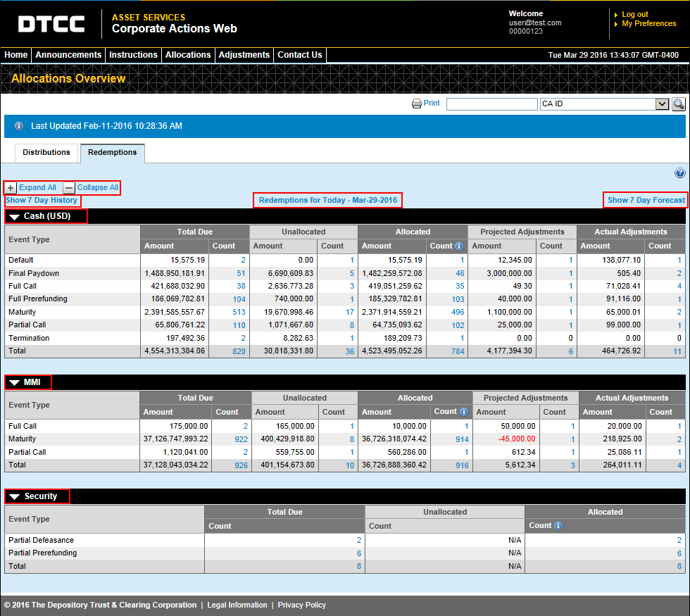This screenshot has height=616, width=690.
Task: Click the info icon beside Last Updated
Action: coord(18,126)
